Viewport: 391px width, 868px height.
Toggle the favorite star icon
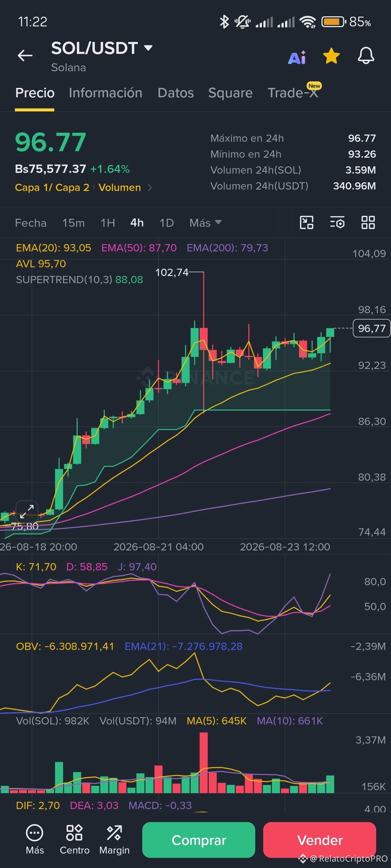coord(331,56)
